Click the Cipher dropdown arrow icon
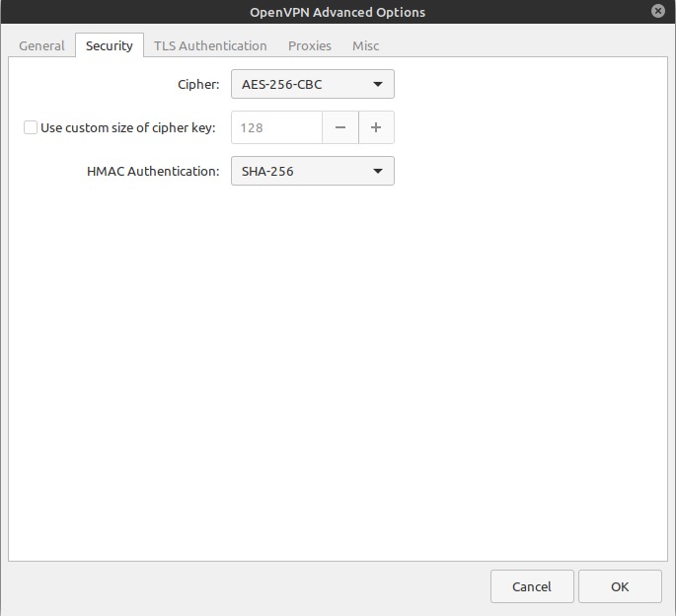 pyautogui.click(x=378, y=85)
